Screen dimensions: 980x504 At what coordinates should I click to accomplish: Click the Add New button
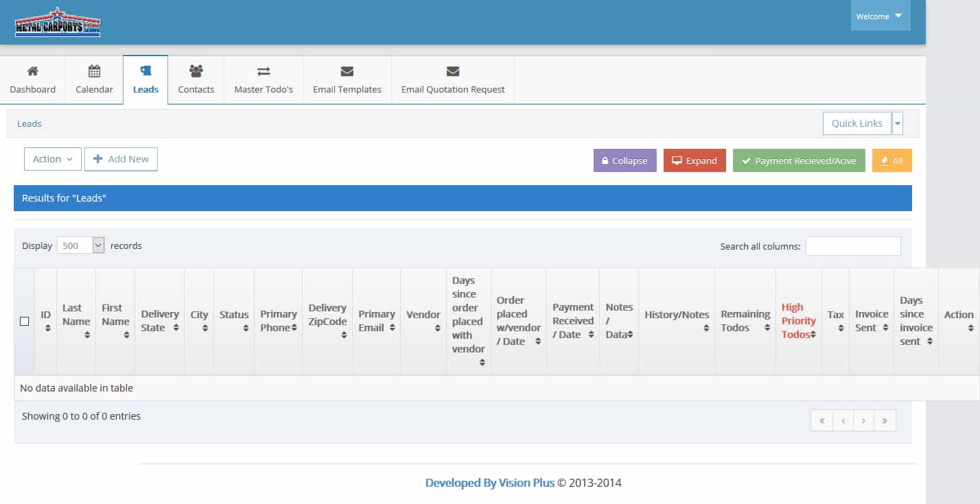pos(121,158)
